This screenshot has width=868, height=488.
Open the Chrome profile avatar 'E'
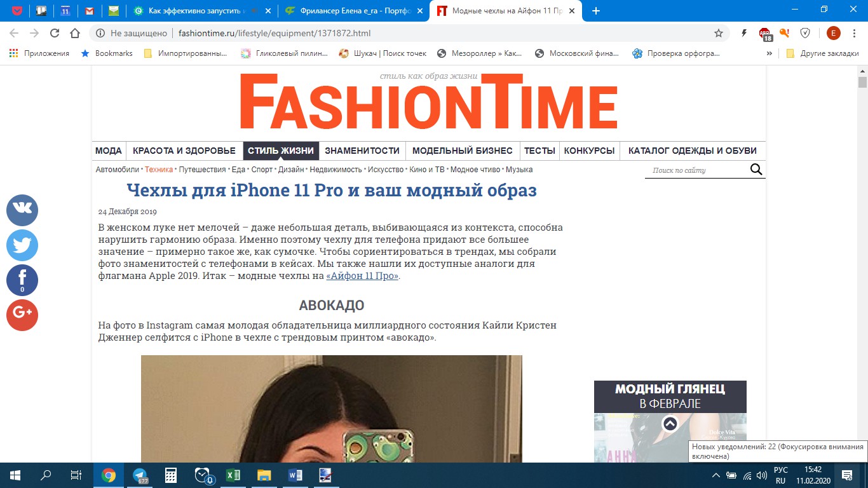833,33
